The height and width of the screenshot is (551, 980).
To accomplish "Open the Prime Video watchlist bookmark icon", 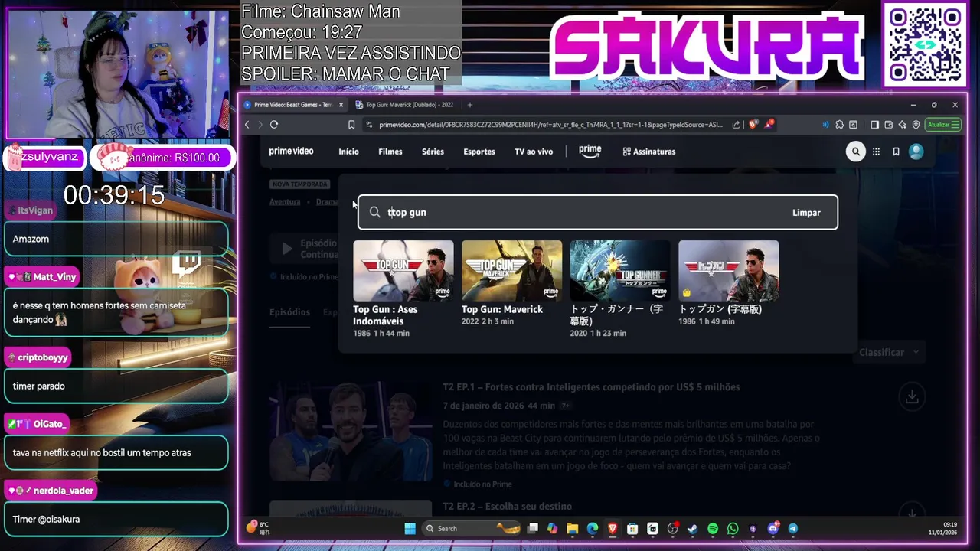I will point(896,152).
